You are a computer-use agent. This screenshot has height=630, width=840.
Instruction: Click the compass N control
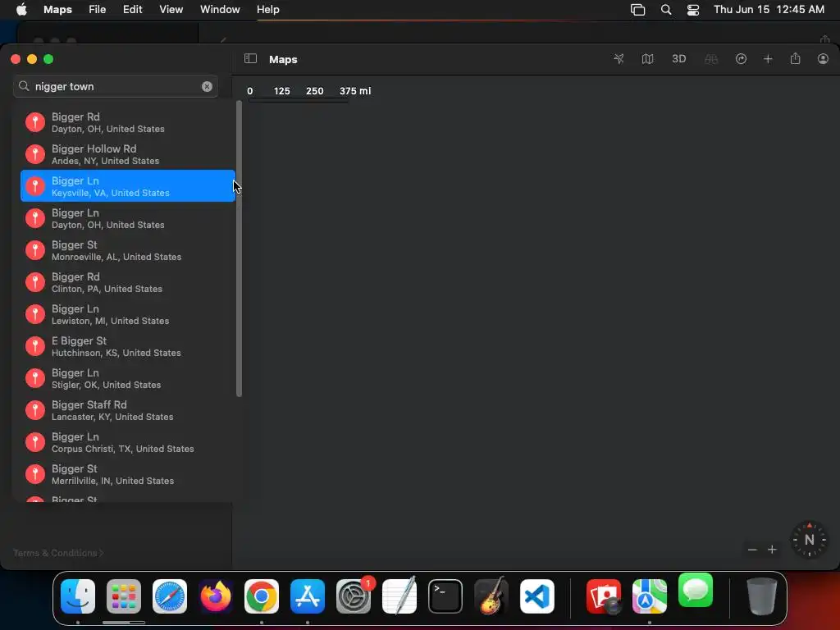pyautogui.click(x=809, y=540)
